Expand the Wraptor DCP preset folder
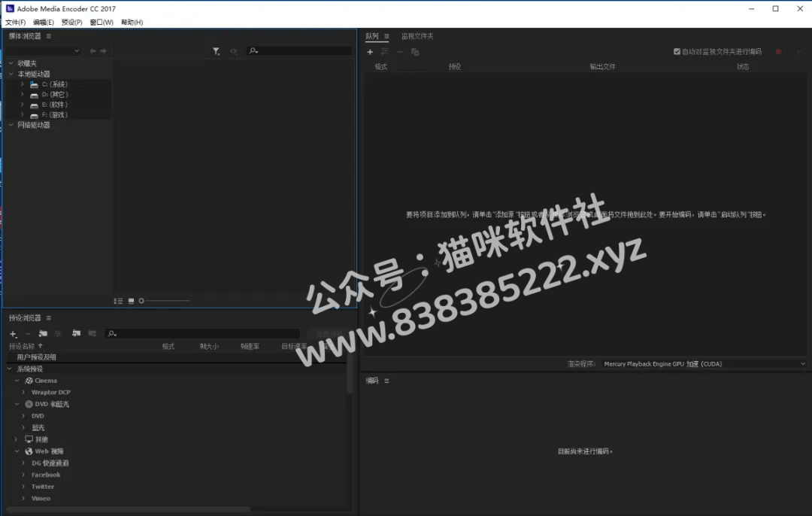Image resolution: width=812 pixels, height=516 pixels. [23, 392]
